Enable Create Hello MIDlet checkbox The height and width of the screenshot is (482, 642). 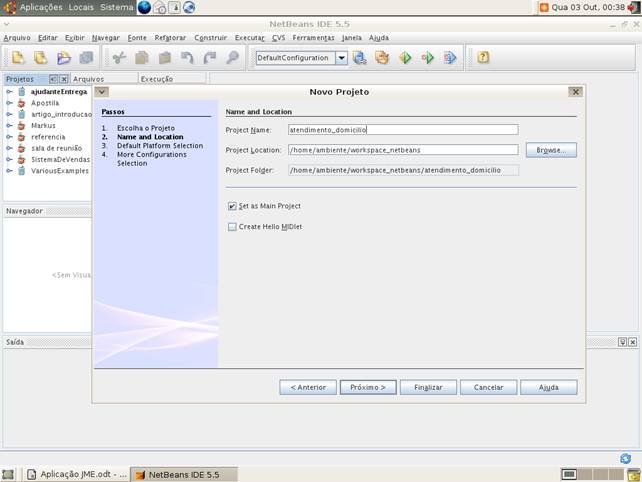233,227
